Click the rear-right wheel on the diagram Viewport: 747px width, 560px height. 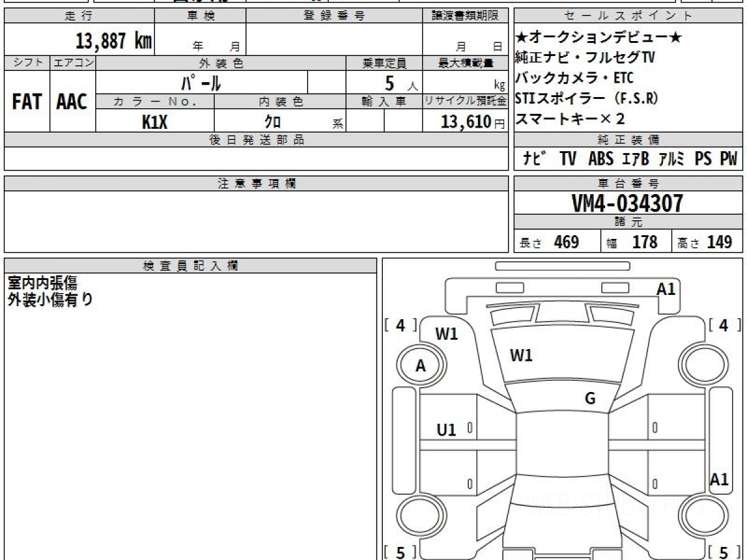click(702, 517)
